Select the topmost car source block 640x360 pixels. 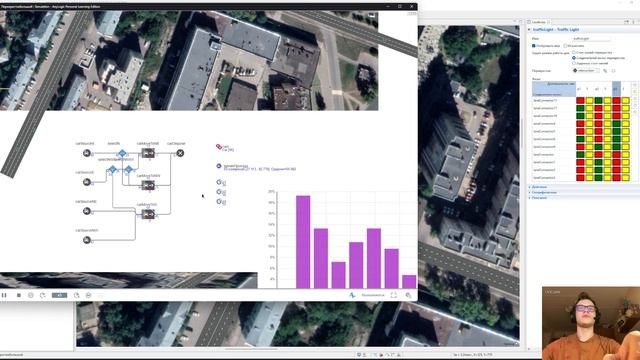(x=87, y=153)
